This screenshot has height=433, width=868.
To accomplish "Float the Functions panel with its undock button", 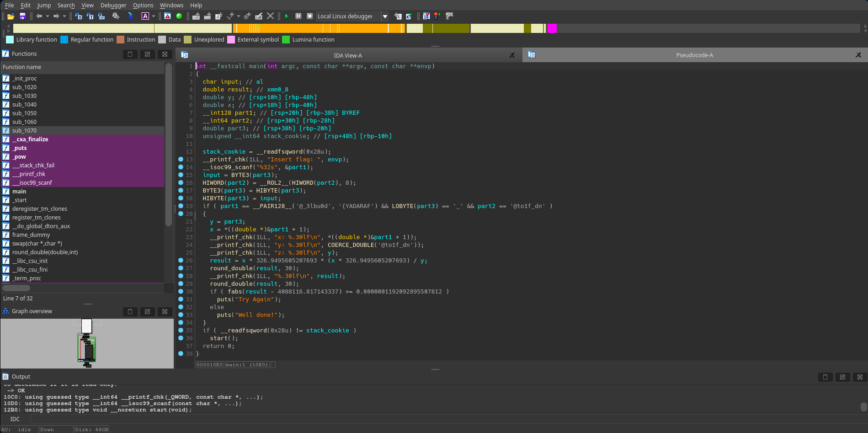I will click(x=147, y=54).
